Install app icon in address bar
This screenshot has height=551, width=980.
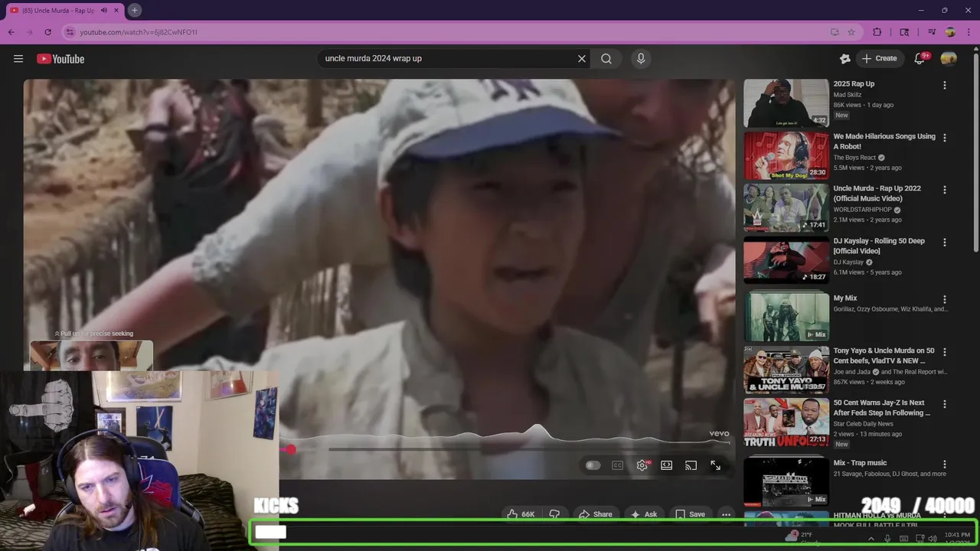click(835, 32)
